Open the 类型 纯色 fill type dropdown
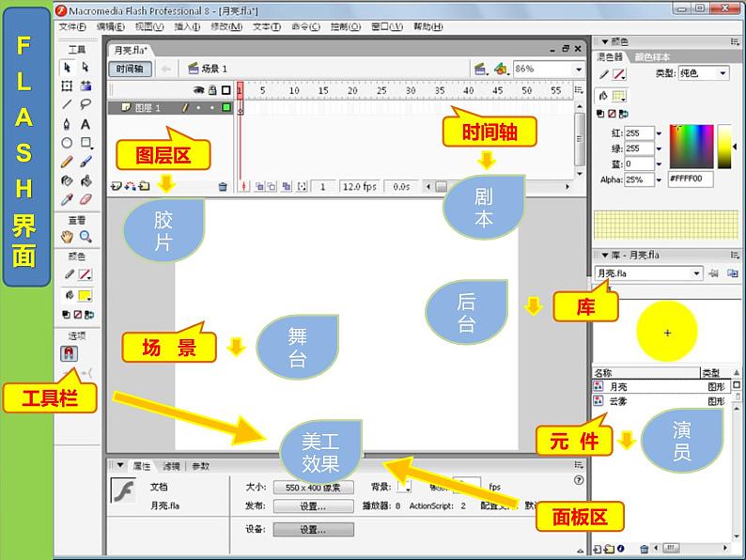This screenshot has width=746, height=560. tap(723, 73)
